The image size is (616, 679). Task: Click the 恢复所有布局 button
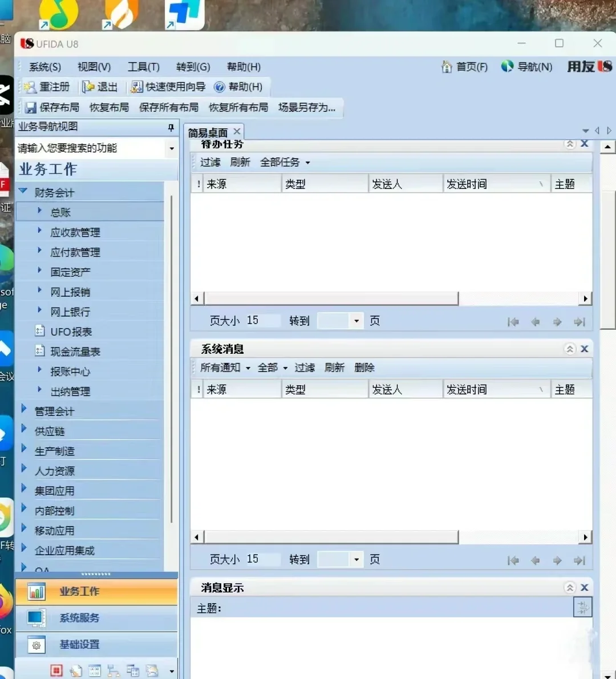point(238,107)
